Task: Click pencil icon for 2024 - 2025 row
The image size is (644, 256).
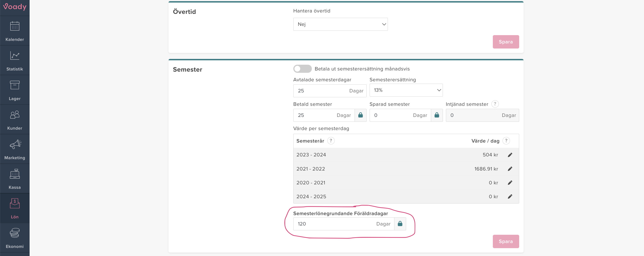Action: 510,196
